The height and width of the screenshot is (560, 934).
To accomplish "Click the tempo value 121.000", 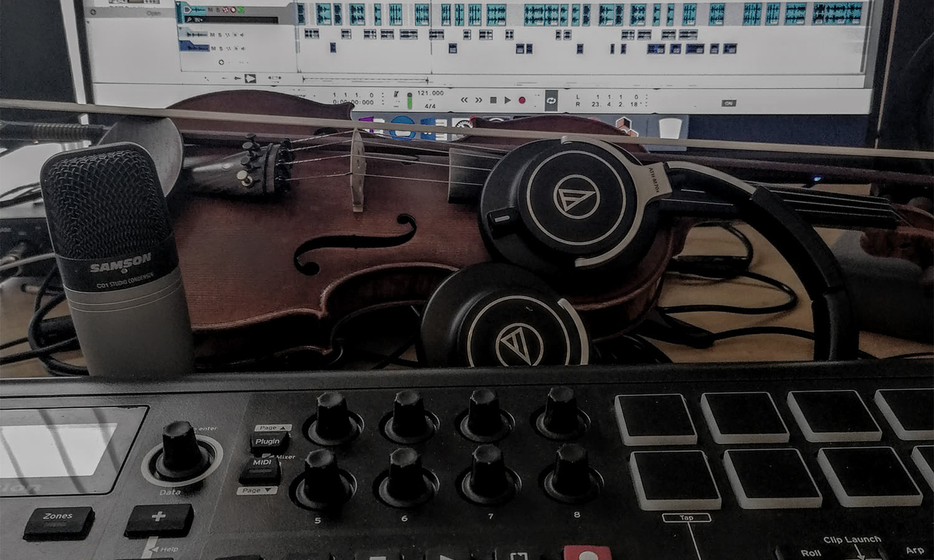I will pos(430,93).
